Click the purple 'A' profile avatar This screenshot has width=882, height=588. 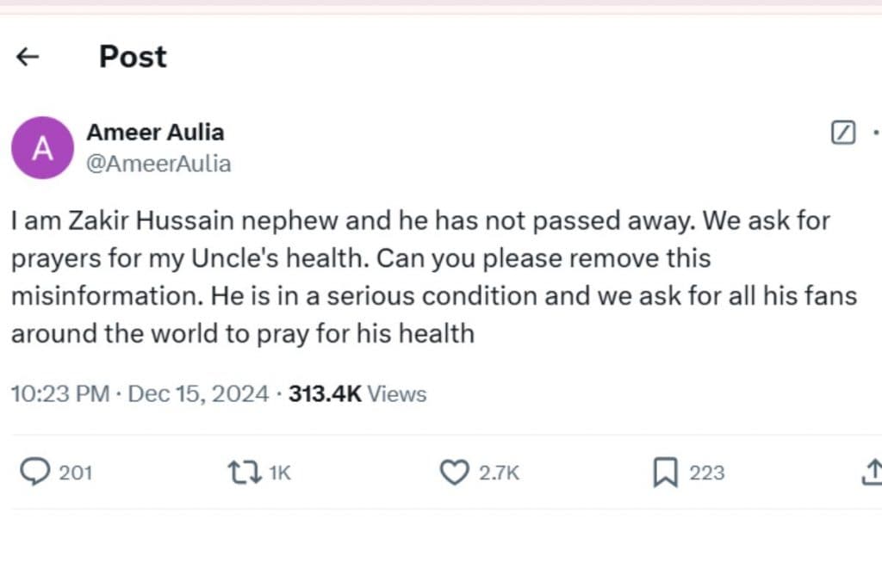coord(42,147)
